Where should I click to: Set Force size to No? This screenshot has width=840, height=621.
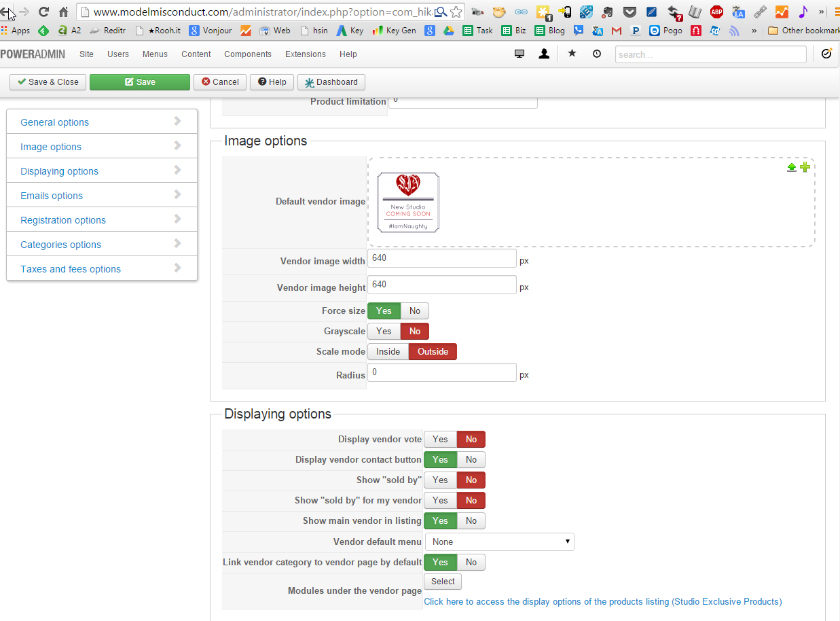click(415, 310)
